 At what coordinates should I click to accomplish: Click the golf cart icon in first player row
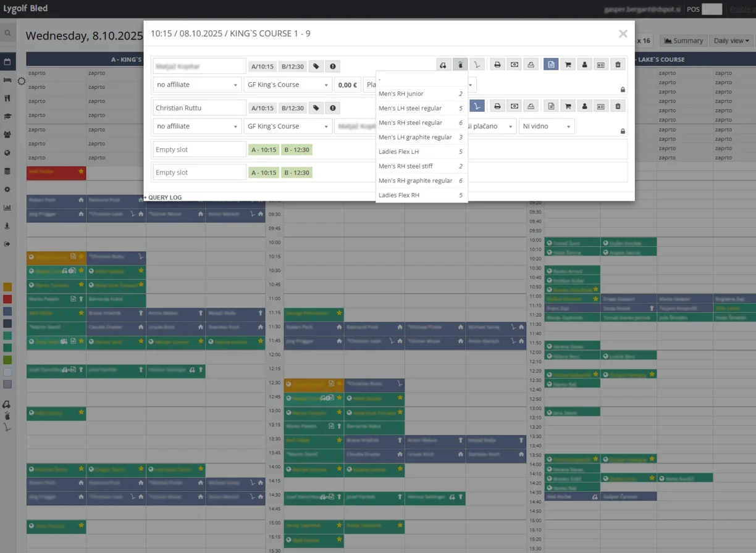[x=443, y=64]
